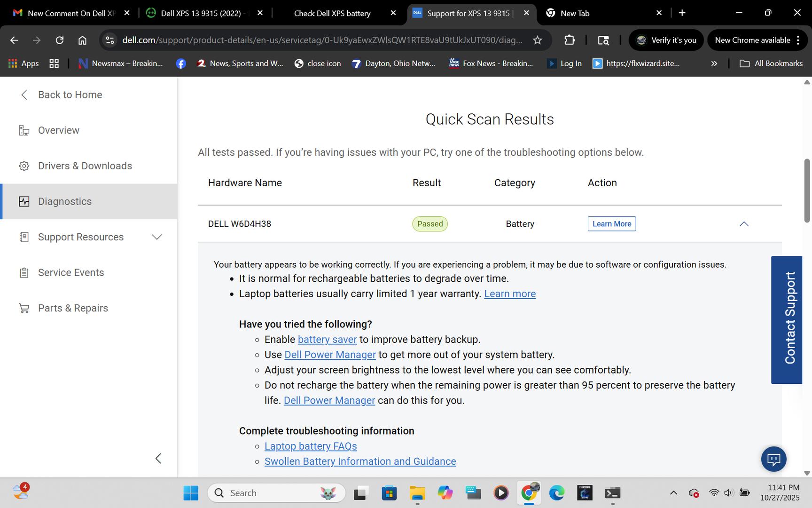Open the clock and date tray area
812x508 pixels.
(780, 492)
